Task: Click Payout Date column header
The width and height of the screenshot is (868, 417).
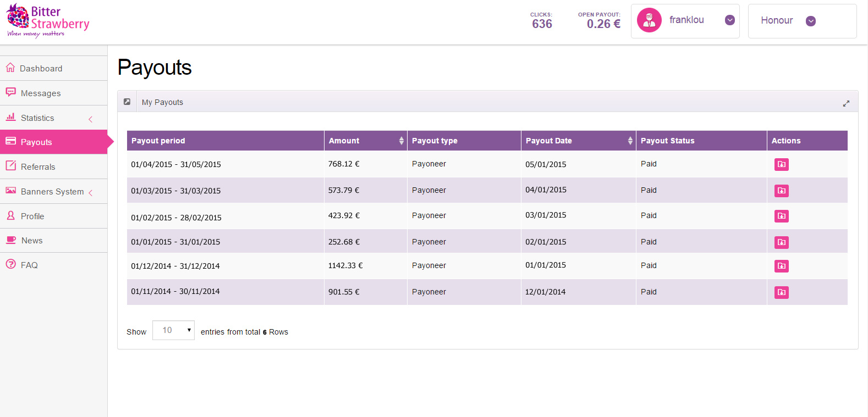Action: (579, 141)
